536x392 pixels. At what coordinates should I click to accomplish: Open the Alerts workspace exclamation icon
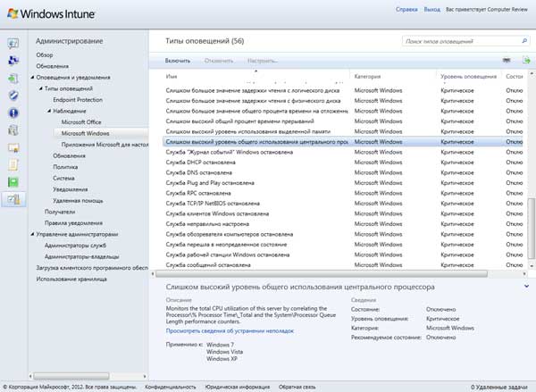pos(13,113)
